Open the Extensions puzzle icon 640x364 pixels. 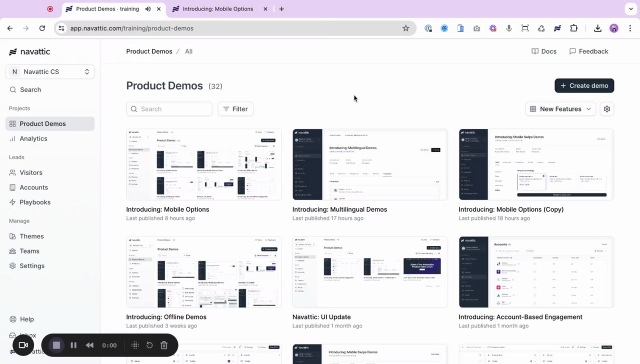[574, 28]
